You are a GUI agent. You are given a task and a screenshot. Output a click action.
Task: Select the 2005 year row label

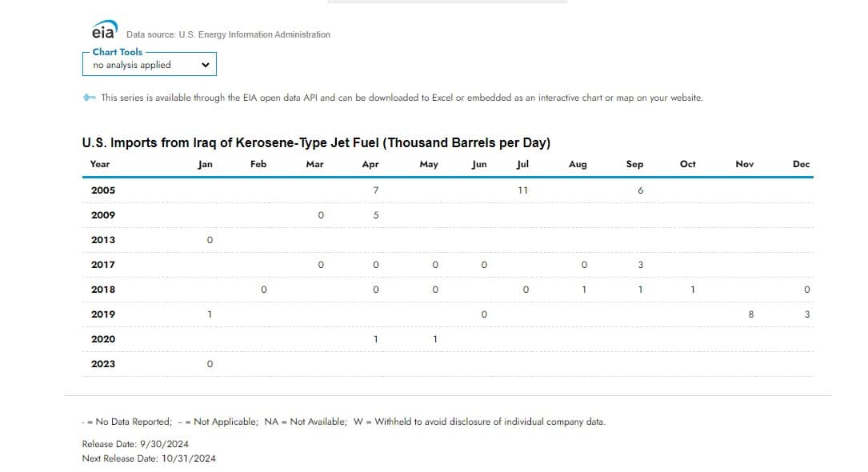point(103,190)
